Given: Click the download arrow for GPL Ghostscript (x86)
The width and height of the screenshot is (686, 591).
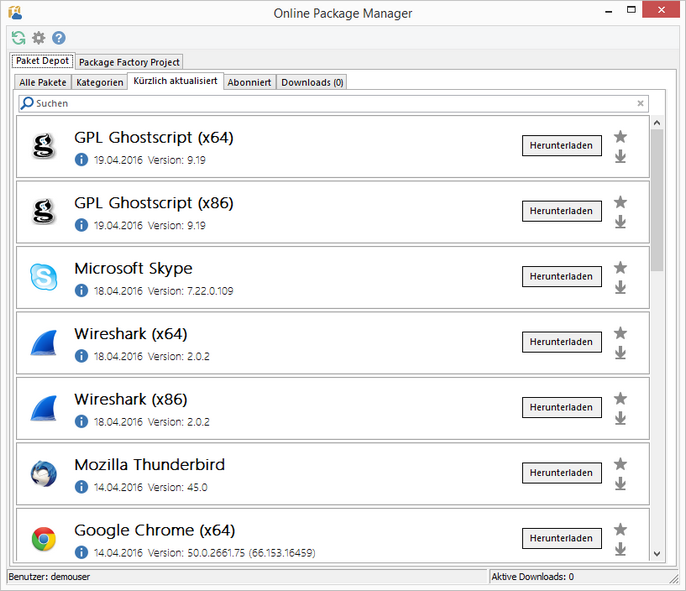Looking at the screenshot, I should click(620, 222).
